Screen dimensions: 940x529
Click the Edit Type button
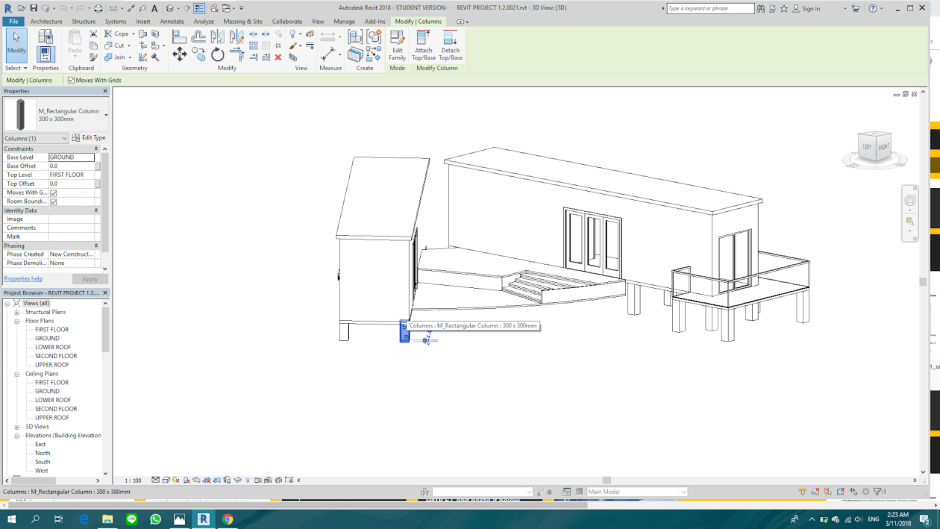coord(89,138)
